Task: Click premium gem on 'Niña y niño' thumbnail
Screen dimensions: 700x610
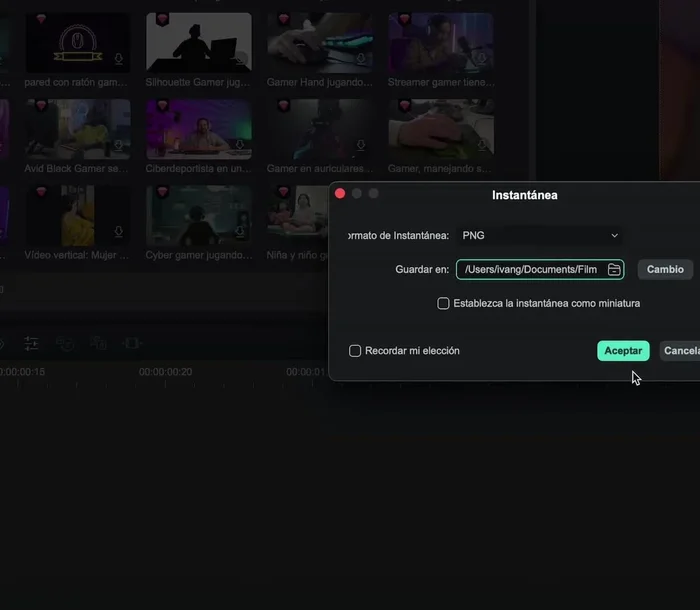Action: tap(283, 192)
